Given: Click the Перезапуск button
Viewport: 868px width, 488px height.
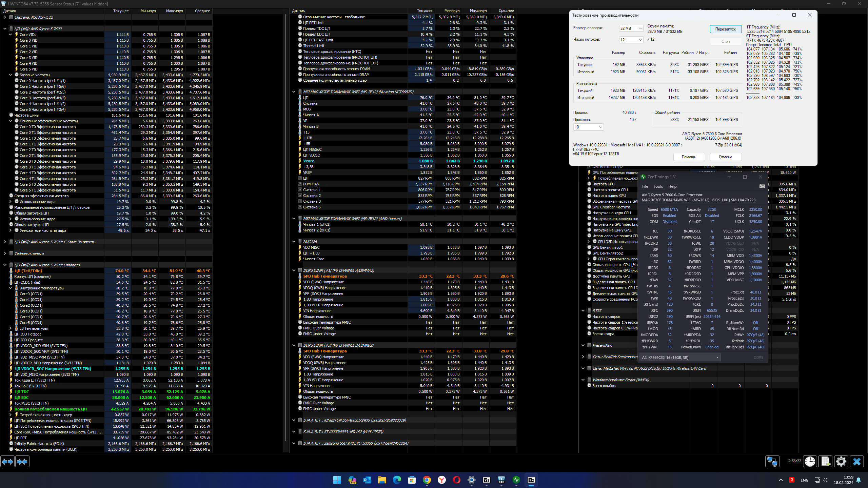Looking at the screenshot, I should (x=725, y=29).
